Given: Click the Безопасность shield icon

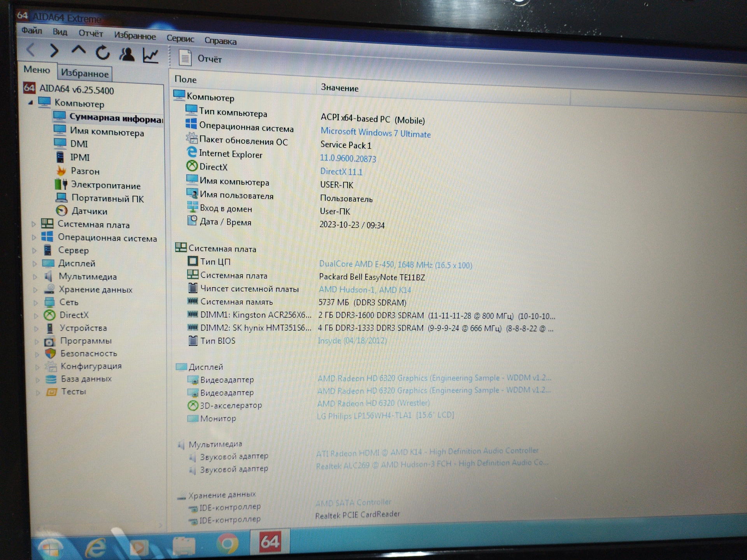Looking at the screenshot, I should pos(50,353).
